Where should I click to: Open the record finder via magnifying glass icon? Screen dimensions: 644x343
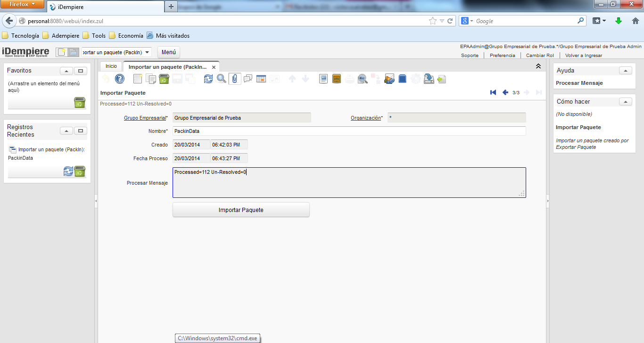(222, 79)
